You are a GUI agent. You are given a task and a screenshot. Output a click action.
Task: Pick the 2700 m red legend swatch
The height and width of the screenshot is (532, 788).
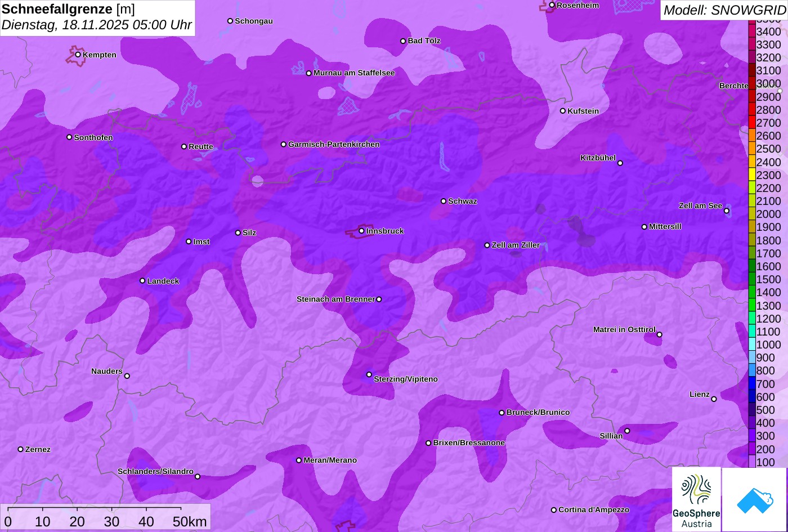752,123
